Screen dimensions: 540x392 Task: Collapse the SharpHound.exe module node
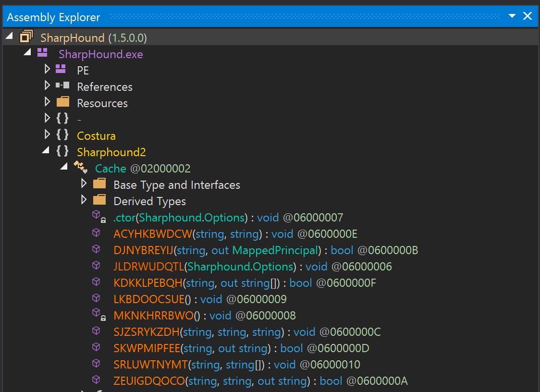pyautogui.click(x=27, y=52)
